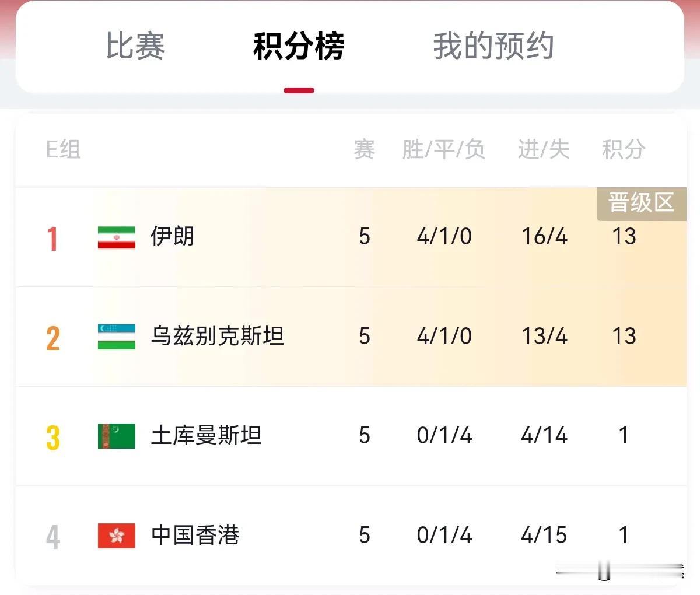
Task: Click the 积分 column header
Action: [x=624, y=150]
